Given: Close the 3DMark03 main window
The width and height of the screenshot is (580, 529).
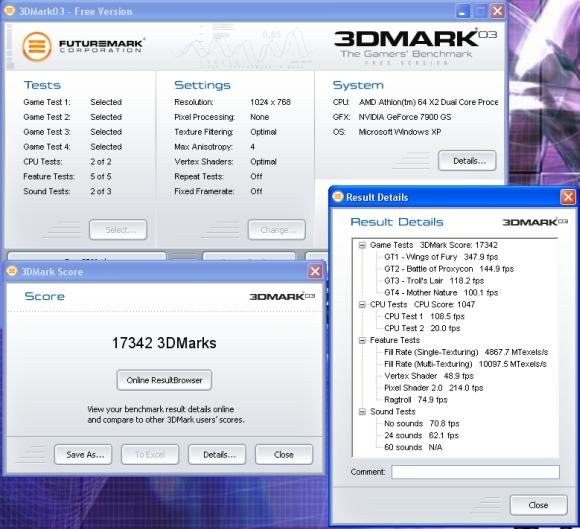Looking at the screenshot, I should 498,11.
